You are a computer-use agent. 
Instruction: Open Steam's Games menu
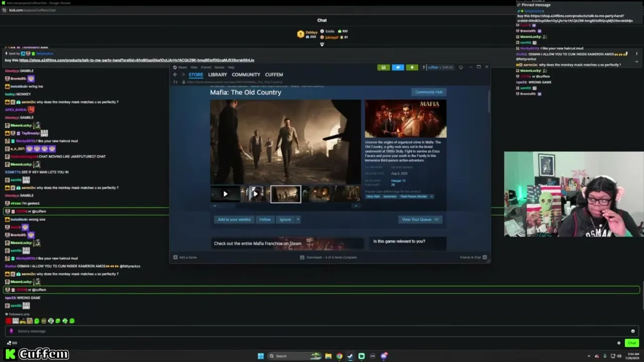tap(219, 67)
